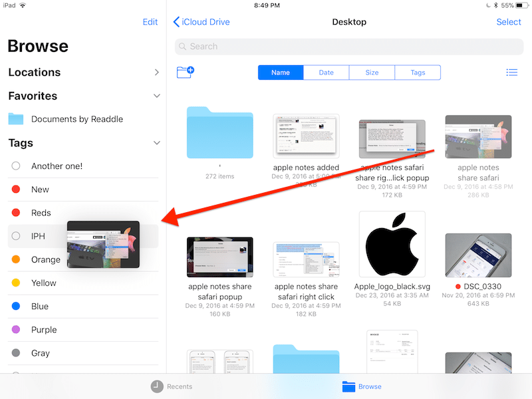Sort files by Size
The image size is (532, 399).
(x=372, y=72)
